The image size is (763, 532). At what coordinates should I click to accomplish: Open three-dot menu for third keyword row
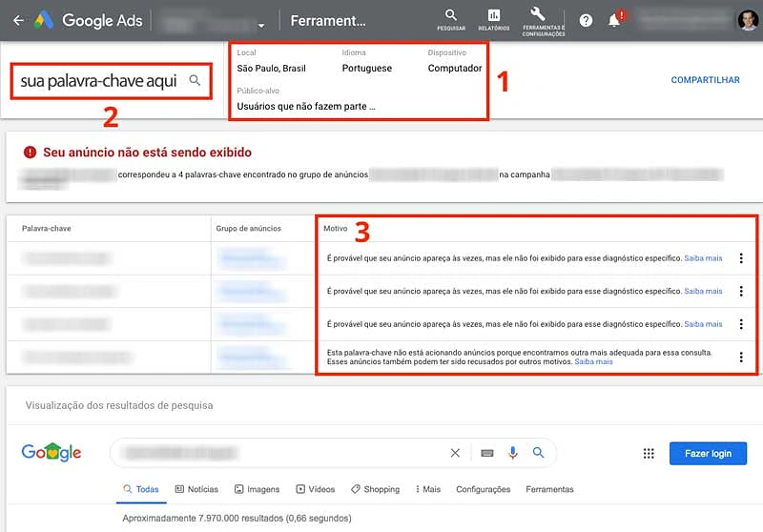pos(741,324)
